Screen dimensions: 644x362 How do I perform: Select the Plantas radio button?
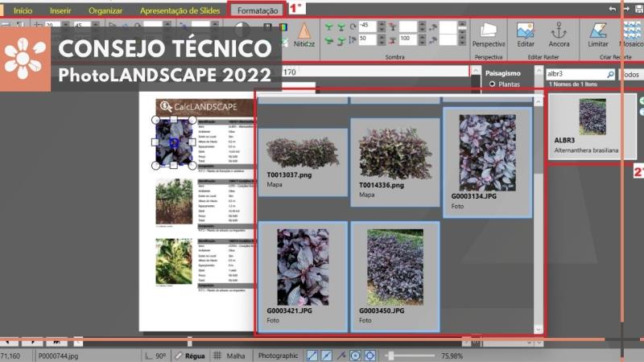492,84
